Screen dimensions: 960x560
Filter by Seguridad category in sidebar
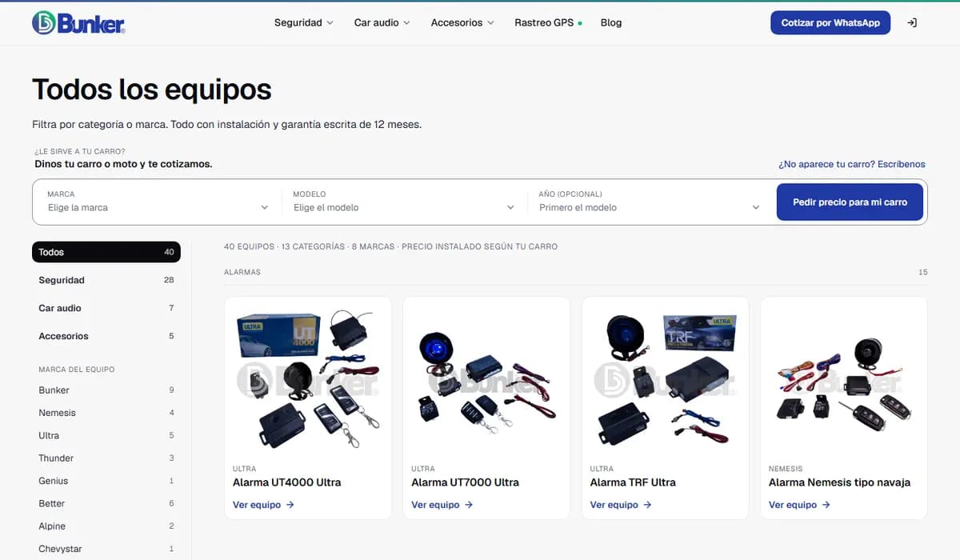point(106,280)
